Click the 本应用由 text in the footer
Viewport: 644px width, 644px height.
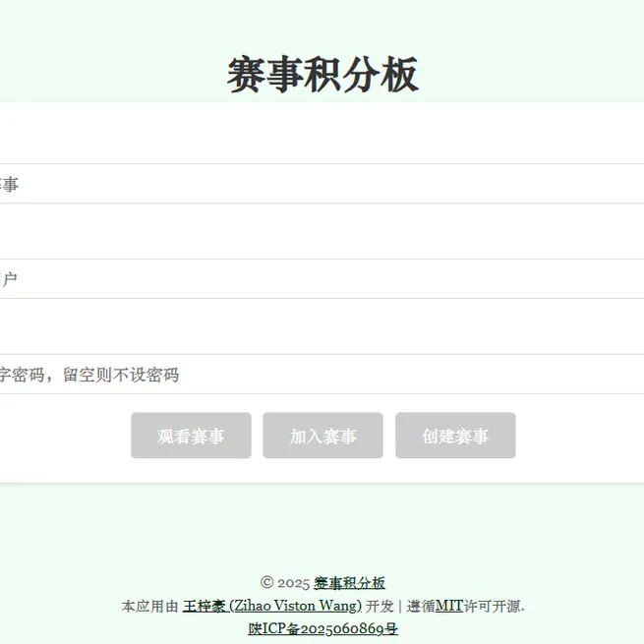pos(149,606)
